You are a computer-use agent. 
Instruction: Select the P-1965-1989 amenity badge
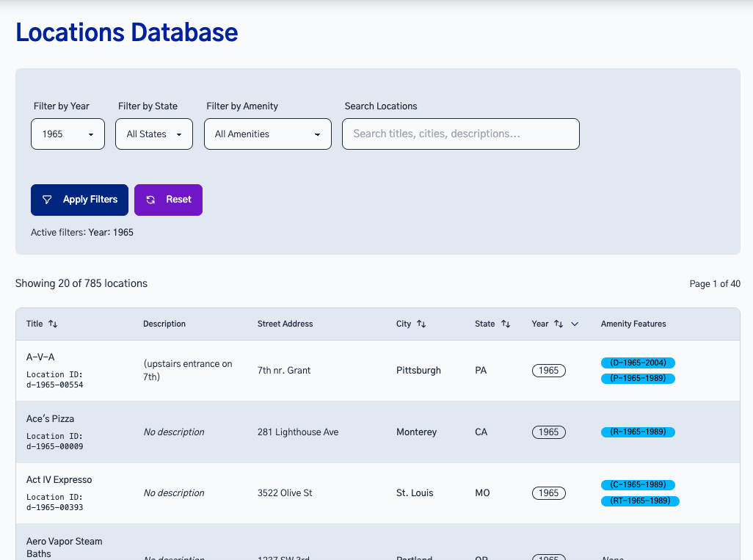(x=638, y=379)
